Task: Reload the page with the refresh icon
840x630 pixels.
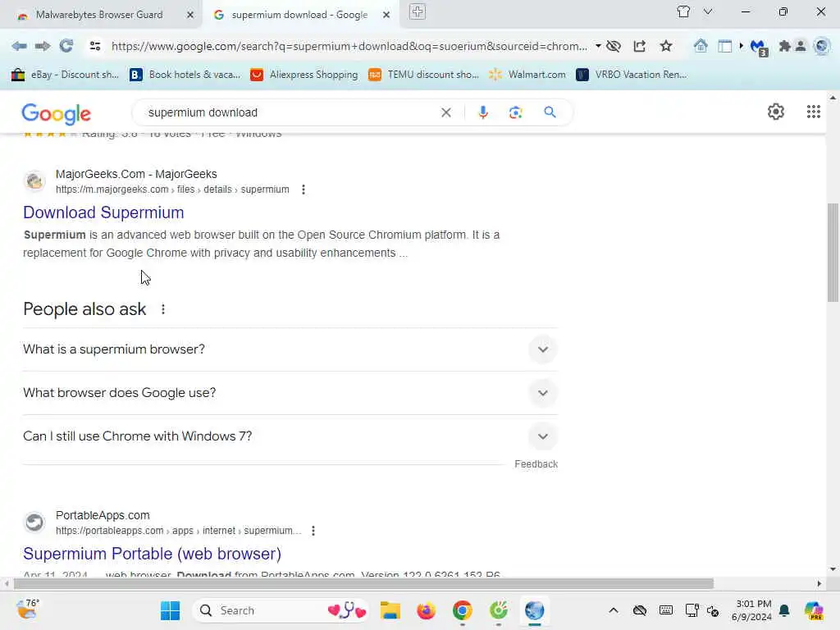Action: [66, 46]
